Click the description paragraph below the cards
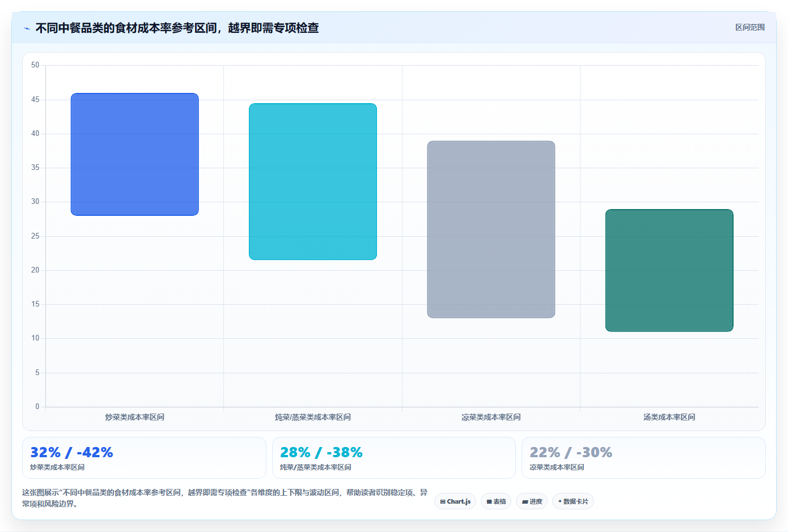Viewport: 788px width, 532px height. (225, 498)
